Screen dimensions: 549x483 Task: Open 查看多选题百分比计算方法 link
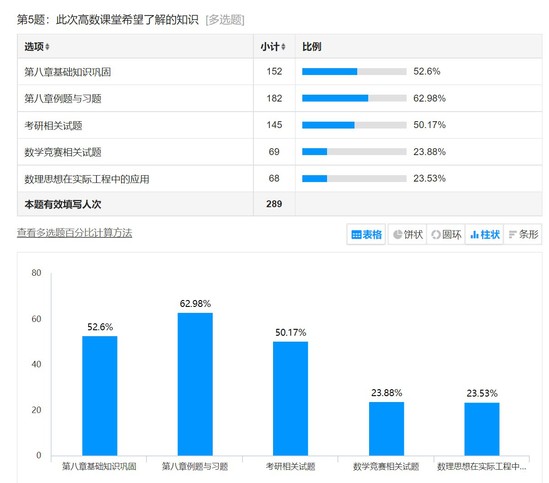75,233
